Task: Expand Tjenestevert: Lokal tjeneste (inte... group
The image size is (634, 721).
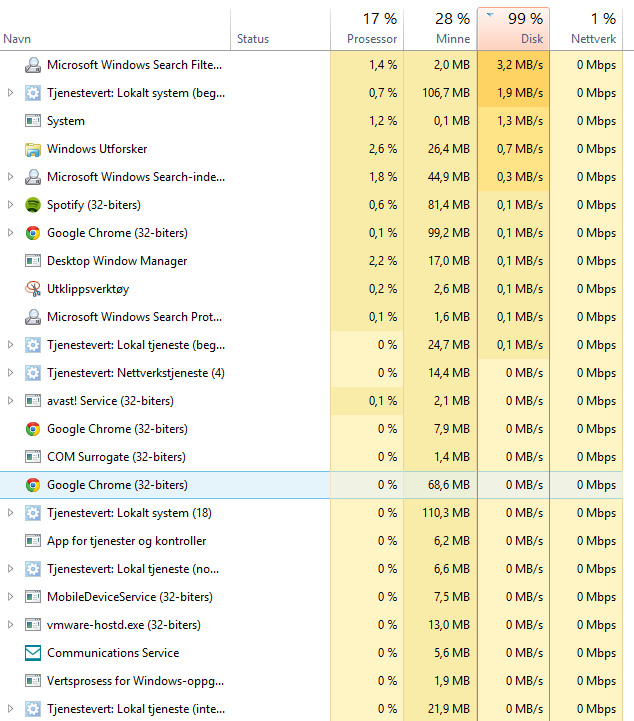Action: (x=10, y=709)
